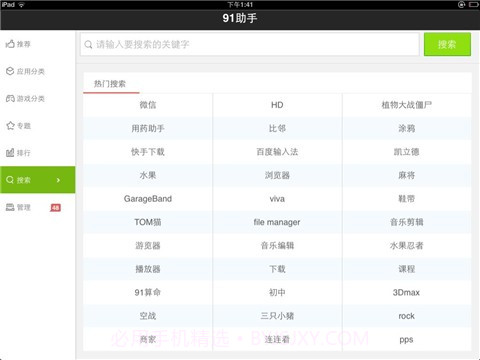480x360 pixels.
Task: Search hot keyword HD
Action: (277, 105)
